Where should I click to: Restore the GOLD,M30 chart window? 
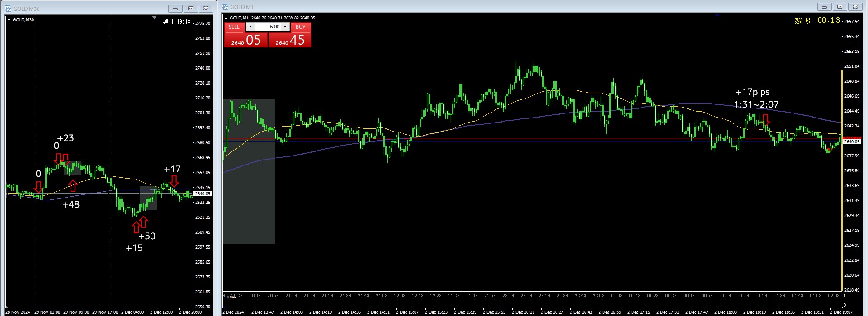click(x=190, y=9)
